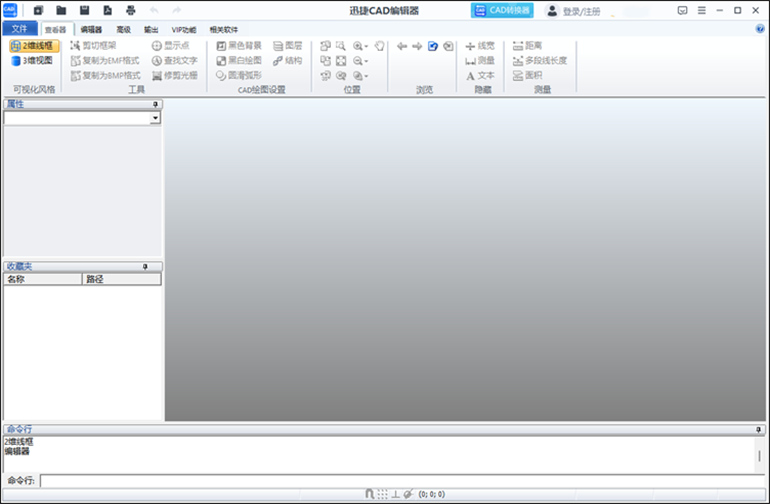The height and width of the screenshot is (504, 770).
Task: Select 多段线长度 polyline length tool
Action: (540, 60)
